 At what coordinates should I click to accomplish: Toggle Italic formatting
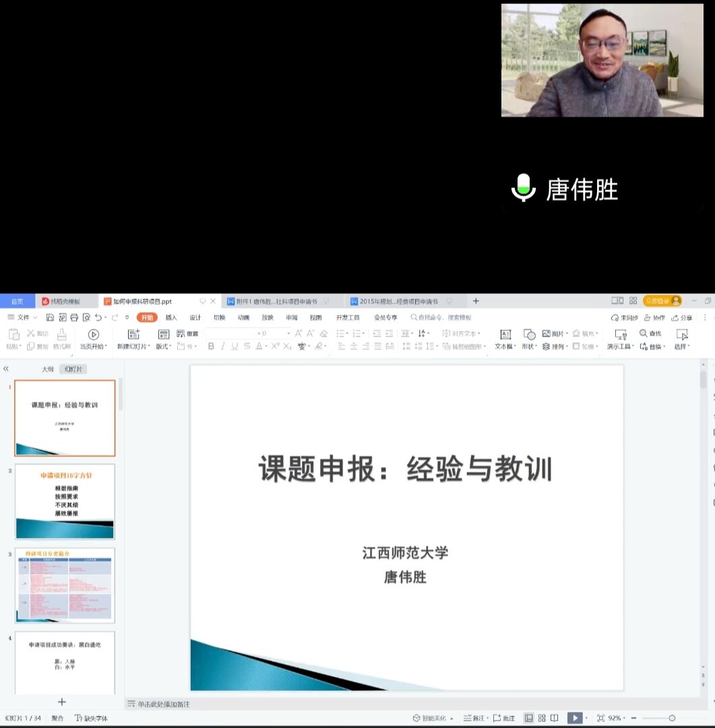222,346
